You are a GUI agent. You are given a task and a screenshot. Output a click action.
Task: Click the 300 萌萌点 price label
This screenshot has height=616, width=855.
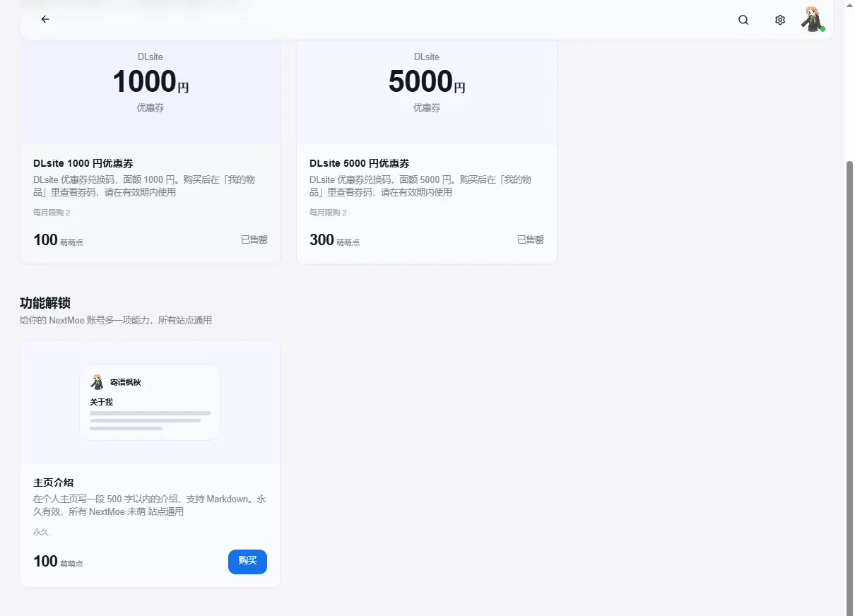(334, 240)
